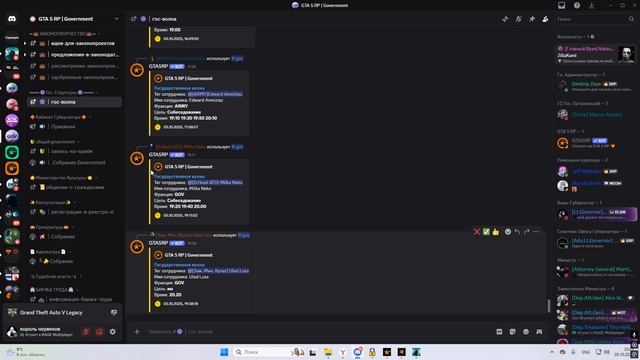This screenshot has width=640, height=360.
Task: Open король червяков user profile panel
Action: [x=44, y=331]
